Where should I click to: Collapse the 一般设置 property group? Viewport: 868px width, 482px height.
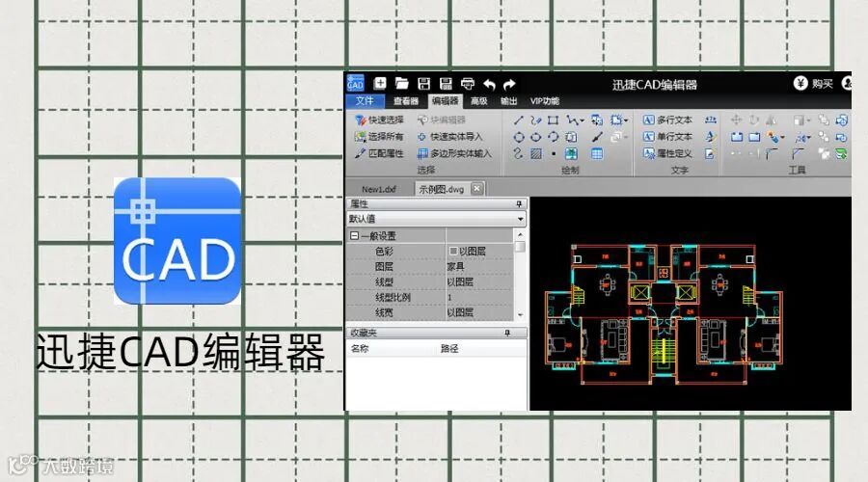[354, 236]
